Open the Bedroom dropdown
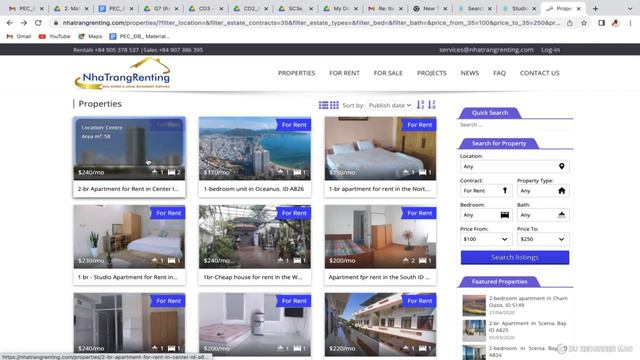The image size is (640, 360). (486, 215)
